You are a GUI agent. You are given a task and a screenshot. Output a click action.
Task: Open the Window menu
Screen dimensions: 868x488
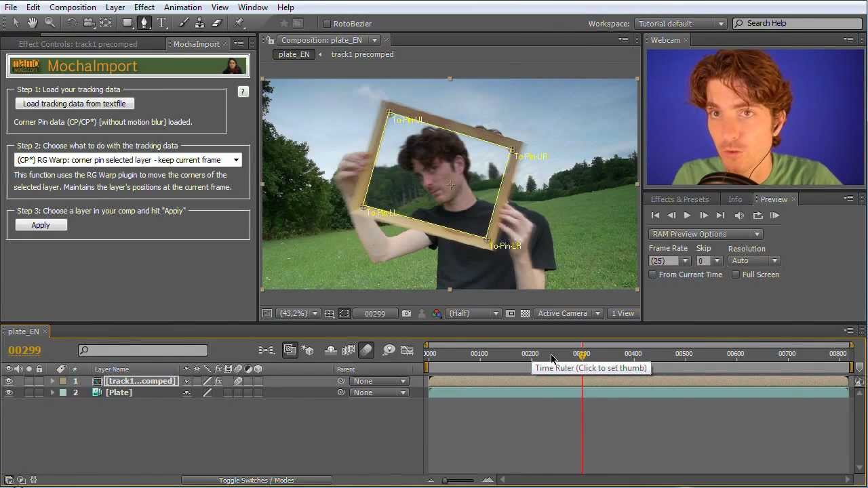pyautogui.click(x=252, y=7)
